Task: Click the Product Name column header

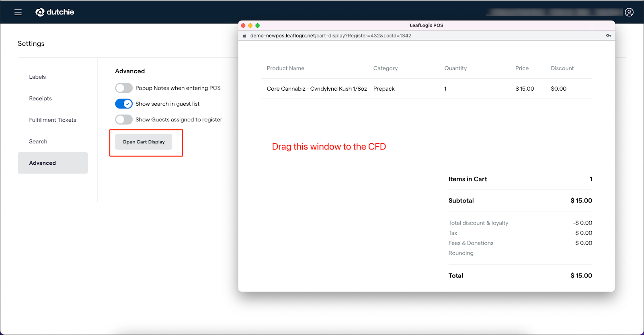Action: click(285, 68)
